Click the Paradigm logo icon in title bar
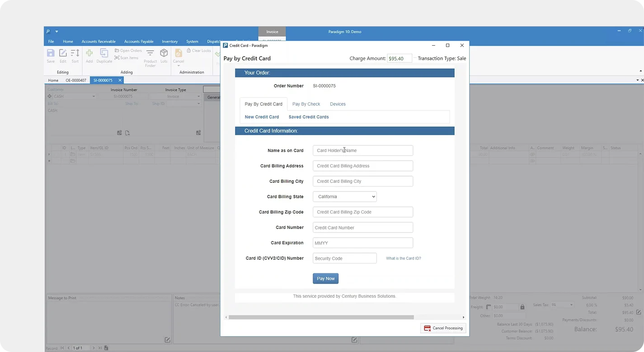Image resolution: width=644 pixels, height=352 pixels. 48,32
